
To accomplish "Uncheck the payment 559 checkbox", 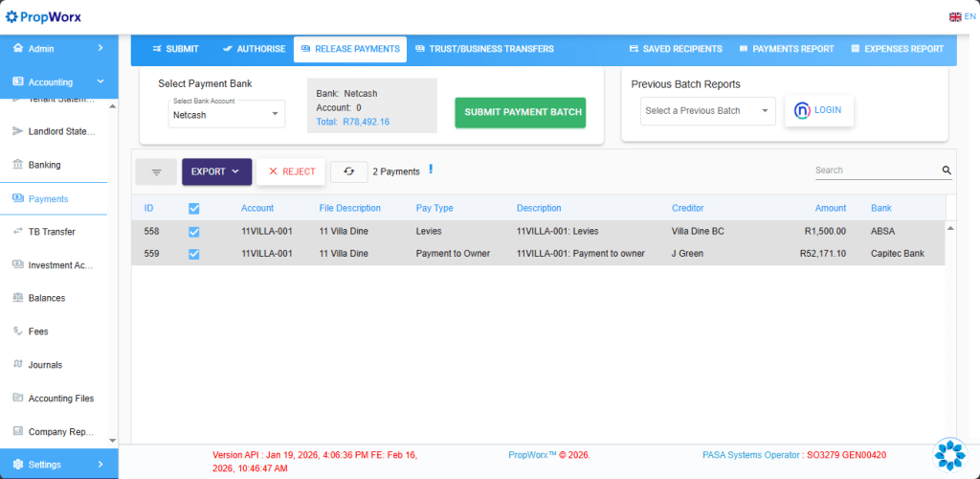I will (194, 254).
